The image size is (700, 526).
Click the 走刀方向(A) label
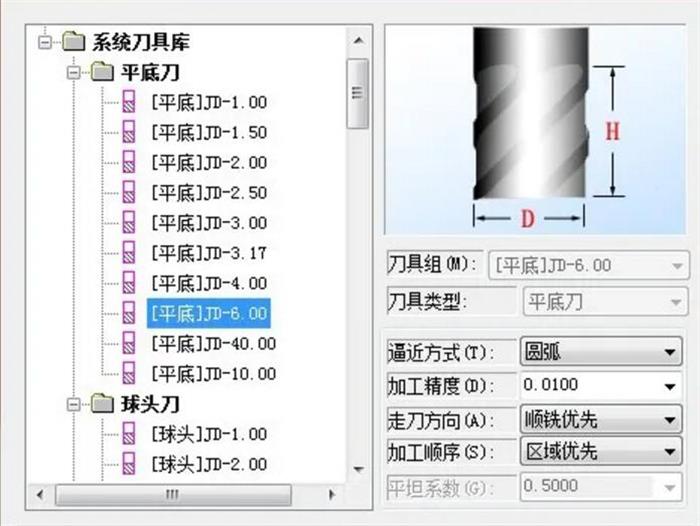(441, 420)
